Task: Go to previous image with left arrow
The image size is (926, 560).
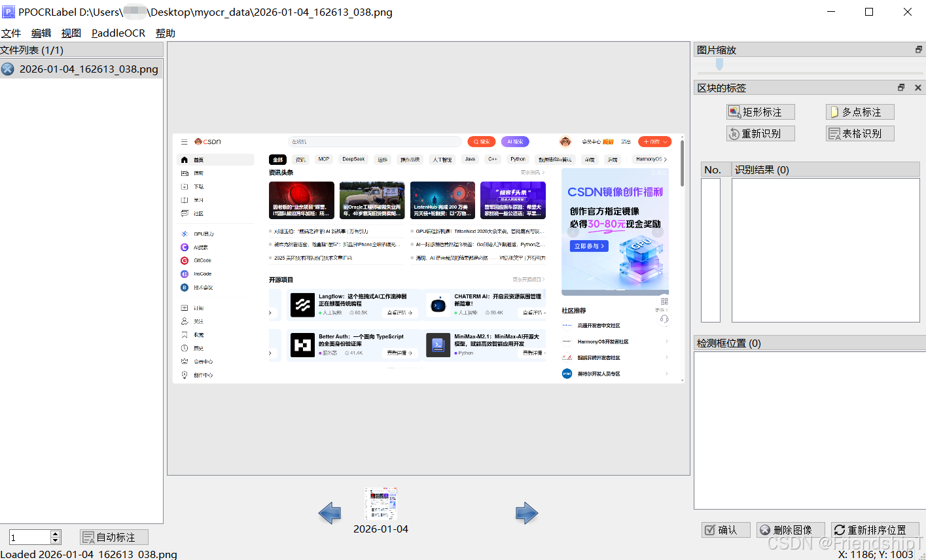Action: [330, 513]
